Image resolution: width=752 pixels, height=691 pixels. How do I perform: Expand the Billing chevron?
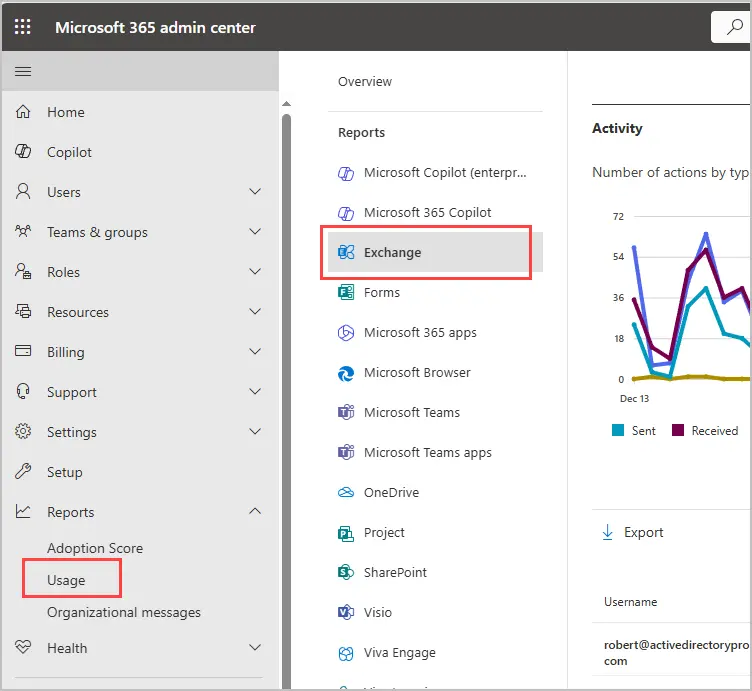click(255, 351)
